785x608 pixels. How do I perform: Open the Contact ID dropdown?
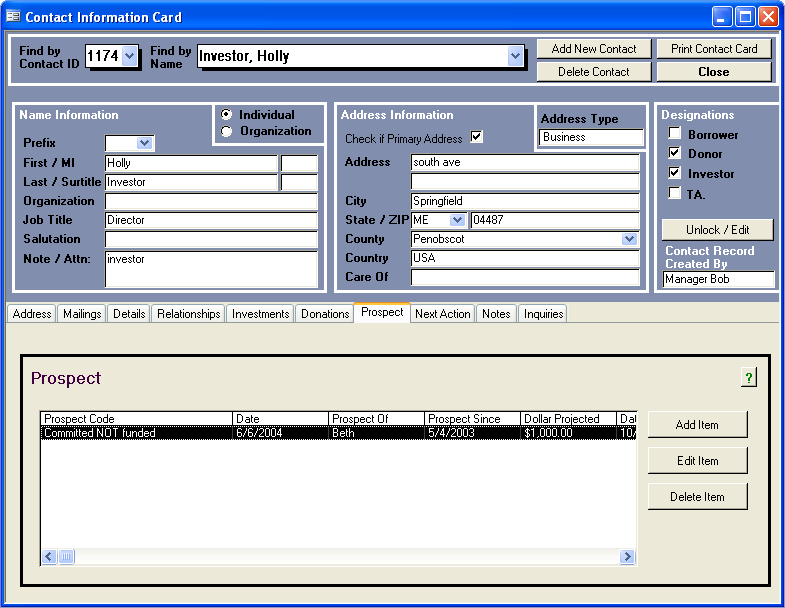click(129, 57)
